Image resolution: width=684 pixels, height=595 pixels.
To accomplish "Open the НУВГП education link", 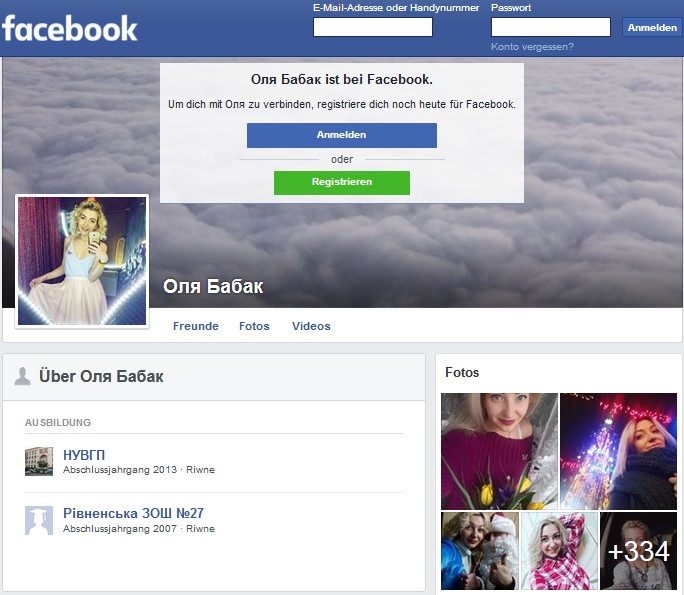I will (84, 455).
